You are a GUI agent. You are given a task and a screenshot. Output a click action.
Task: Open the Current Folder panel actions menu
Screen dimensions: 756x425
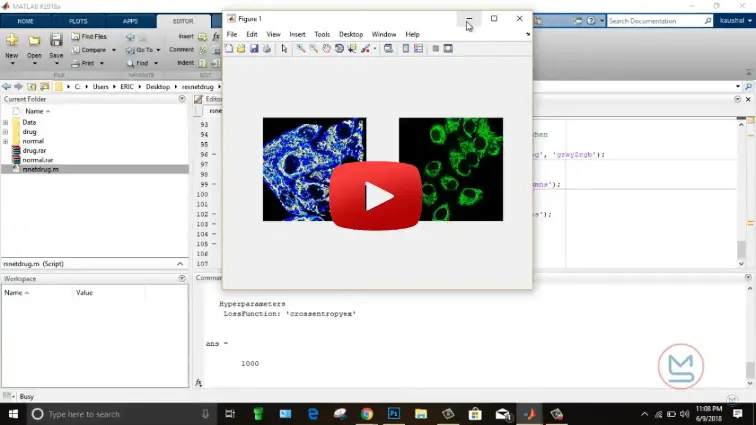click(182, 99)
